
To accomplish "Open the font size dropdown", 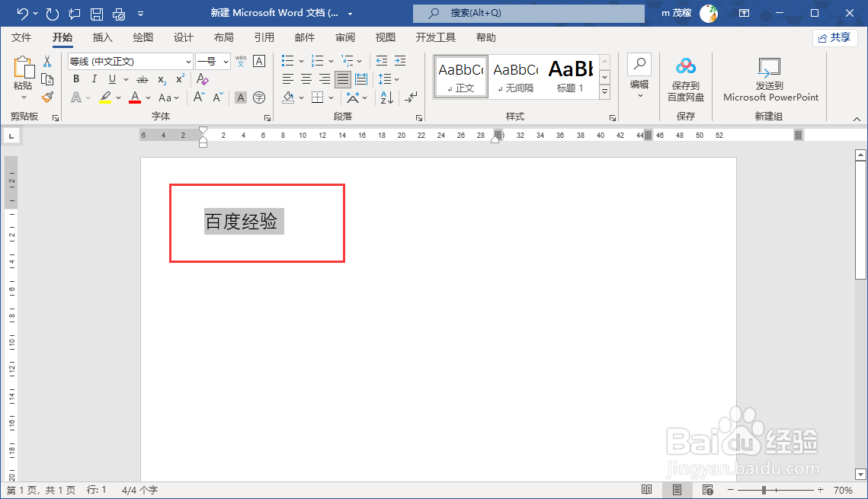I will click(226, 61).
